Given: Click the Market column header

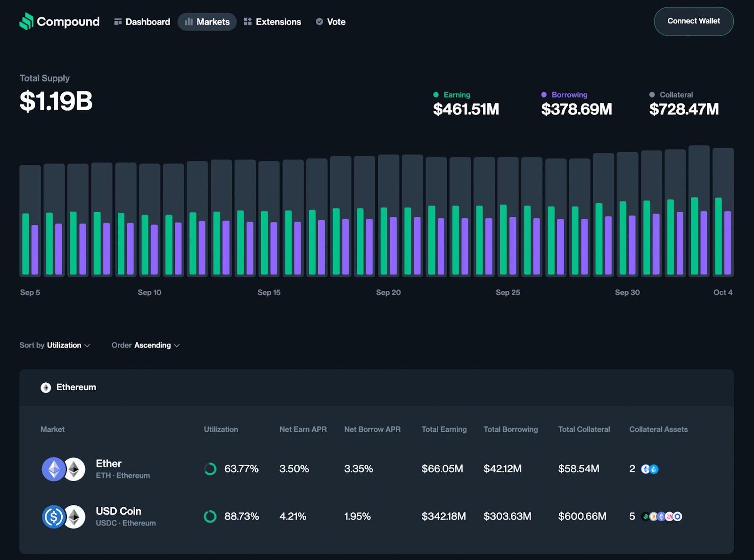Looking at the screenshot, I should [52, 429].
